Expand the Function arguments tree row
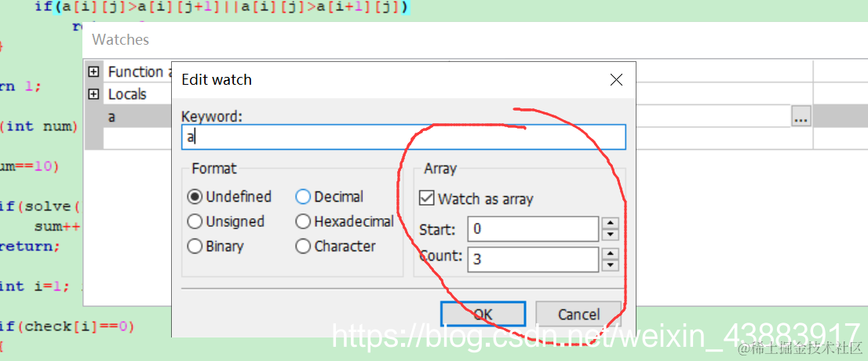This screenshot has height=361, width=868. pos(93,71)
